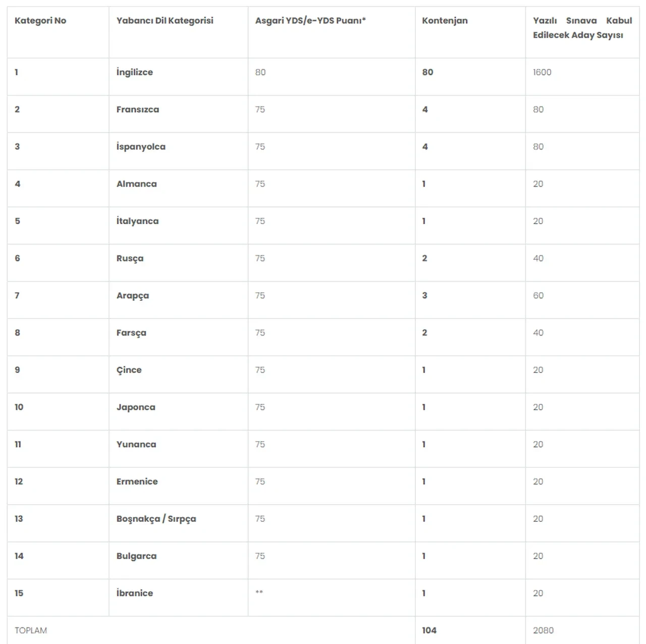Click the İbranice row label

tap(134, 593)
